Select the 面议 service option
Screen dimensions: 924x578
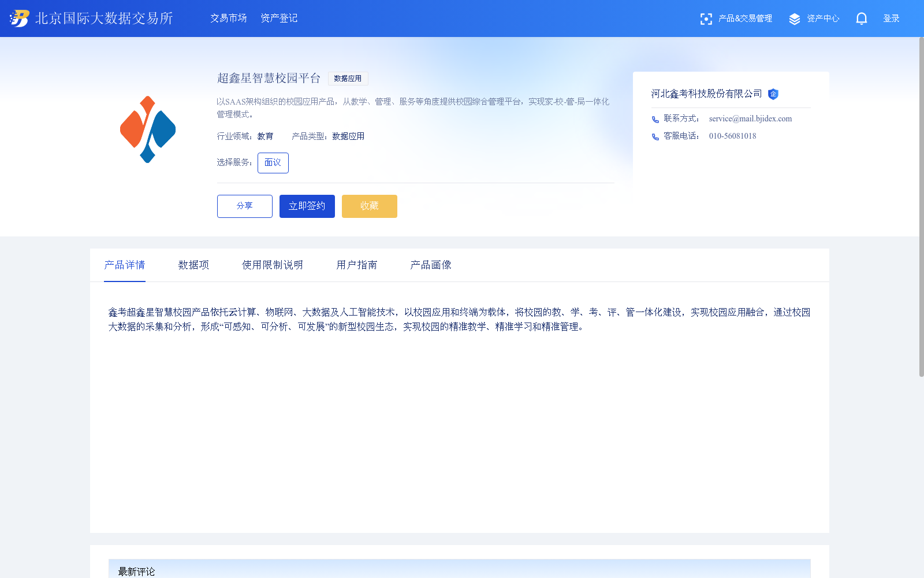[273, 163]
